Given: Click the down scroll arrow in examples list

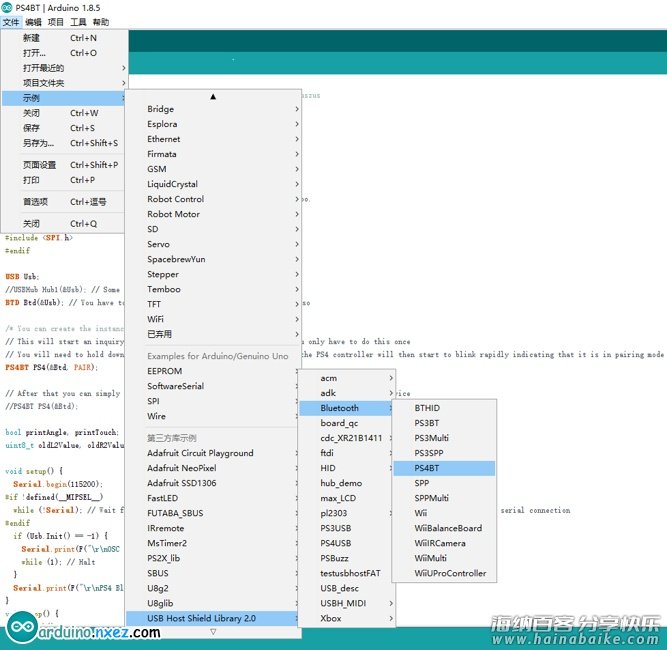Looking at the screenshot, I should [x=213, y=632].
